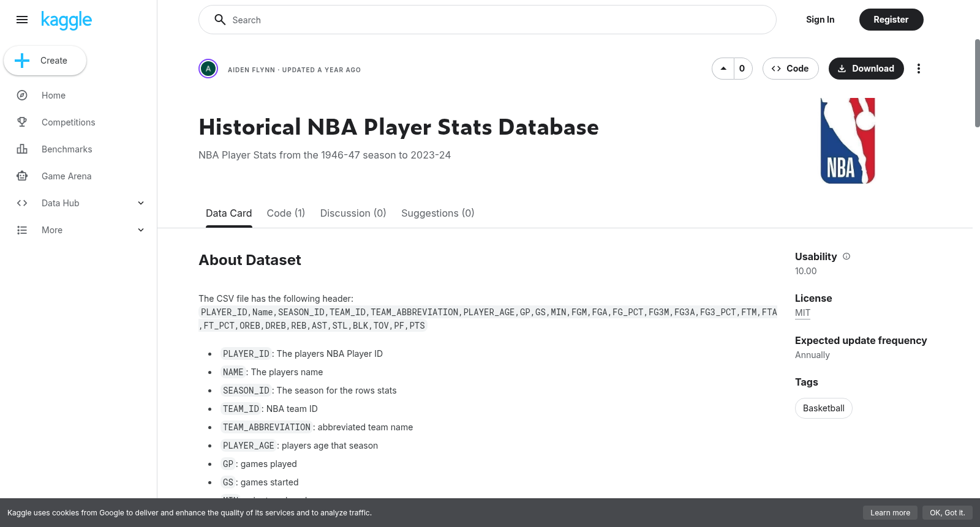Click the search magnifier icon

[x=220, y=20]
